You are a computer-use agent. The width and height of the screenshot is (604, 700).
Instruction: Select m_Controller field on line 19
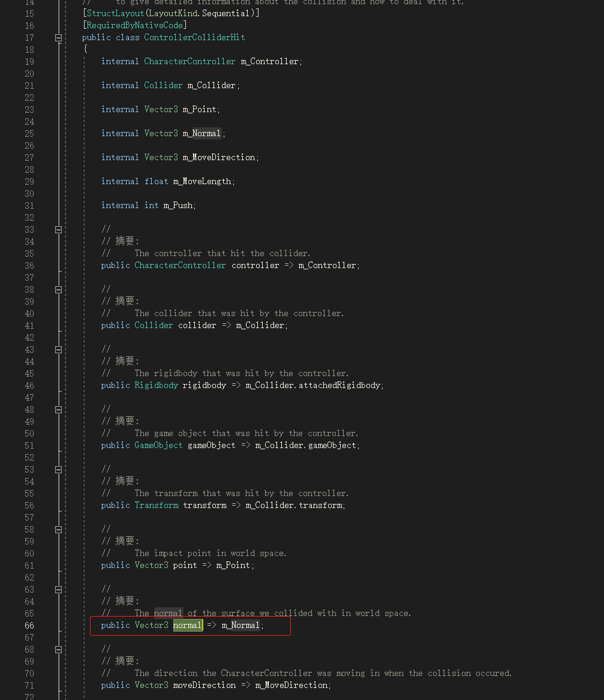point(270,62)
